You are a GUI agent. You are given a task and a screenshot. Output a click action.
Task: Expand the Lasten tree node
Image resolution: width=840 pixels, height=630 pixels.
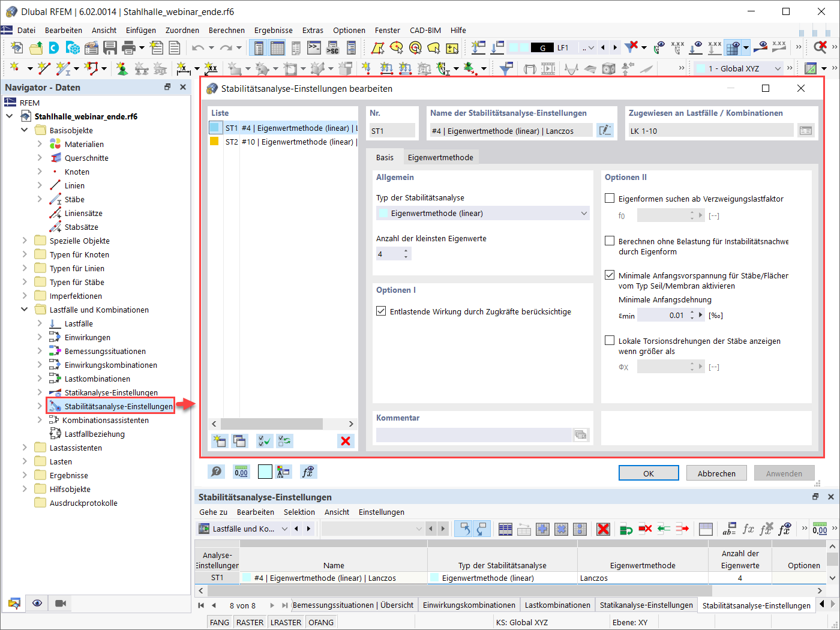pyautogui.click(x=25, y=461)
